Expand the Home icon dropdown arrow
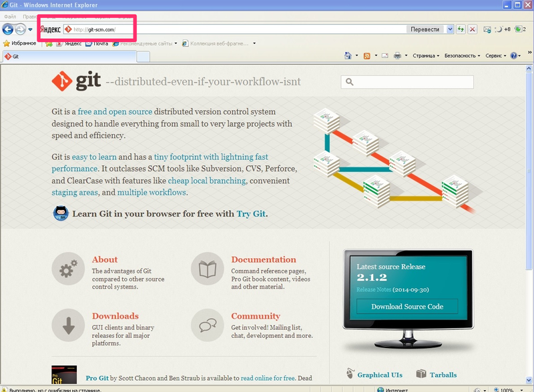Viewport: 534px width, 392px height. (356, 55)
